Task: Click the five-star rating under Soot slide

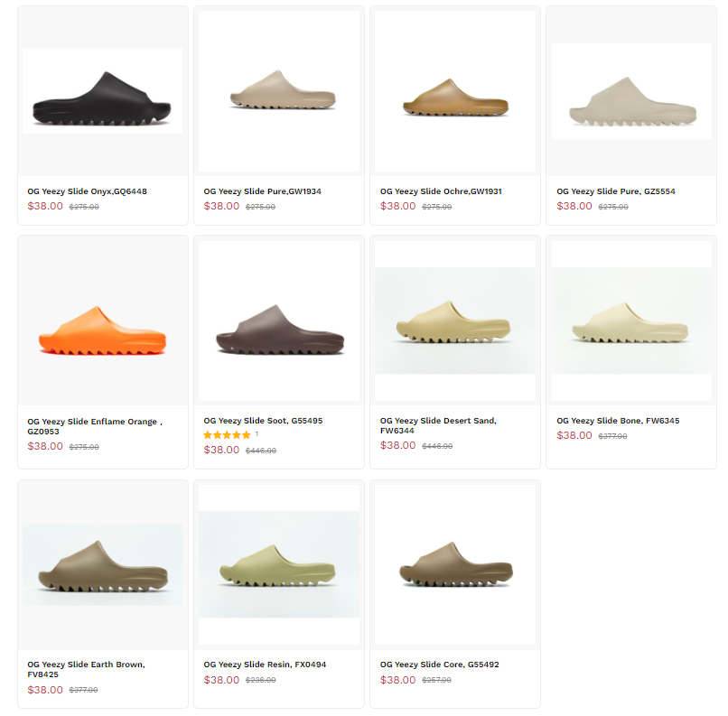Action: tap(227, 435)
